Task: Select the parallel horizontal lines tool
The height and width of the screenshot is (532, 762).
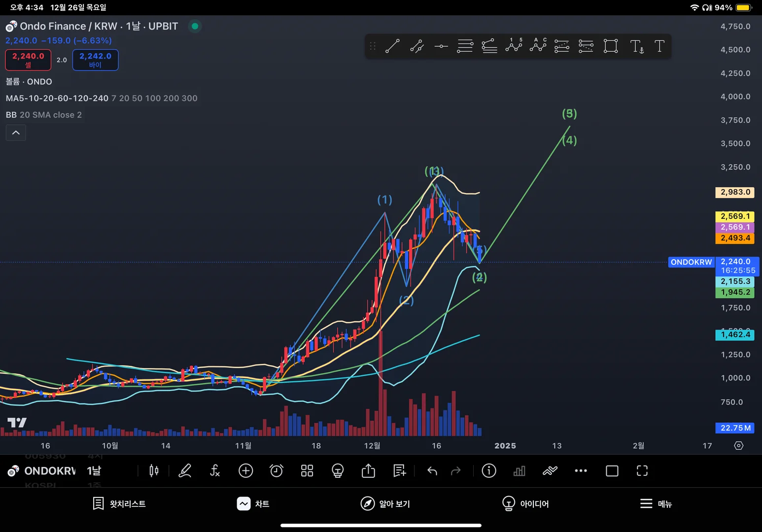Action: (465, 46)
